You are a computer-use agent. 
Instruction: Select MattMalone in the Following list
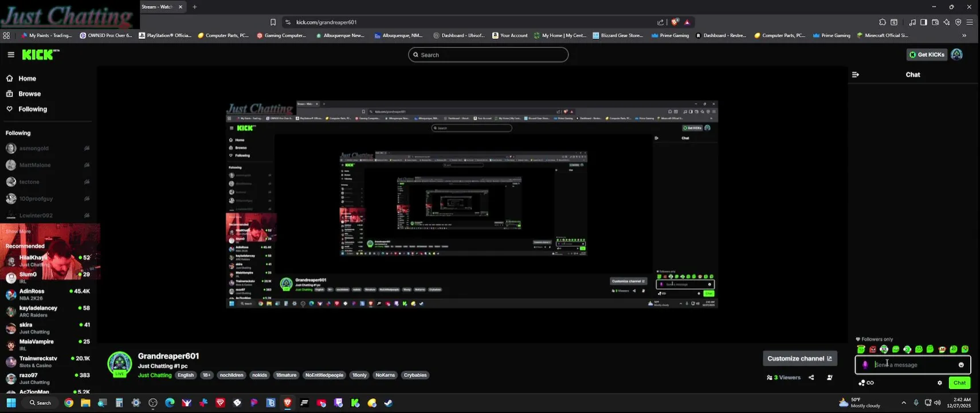48,165
